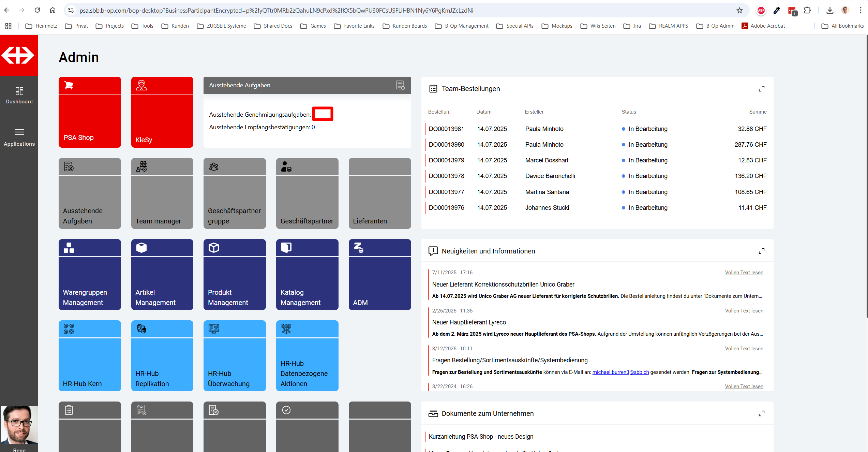Open the KleSy tile
868x452 pixels.
click(162, 112)
